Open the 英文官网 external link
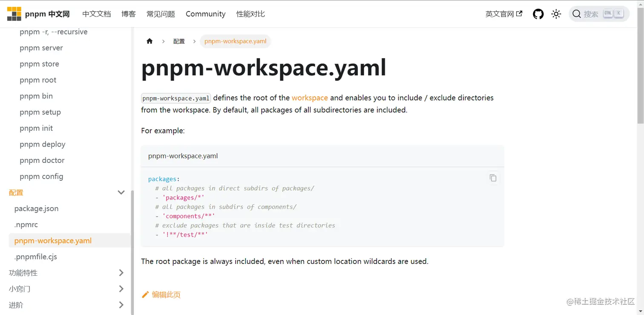 pos(504,14)
